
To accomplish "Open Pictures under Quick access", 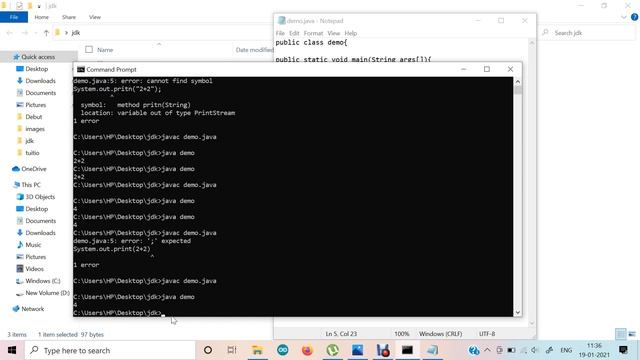I will pyautogui.click(x=36, y=105).
